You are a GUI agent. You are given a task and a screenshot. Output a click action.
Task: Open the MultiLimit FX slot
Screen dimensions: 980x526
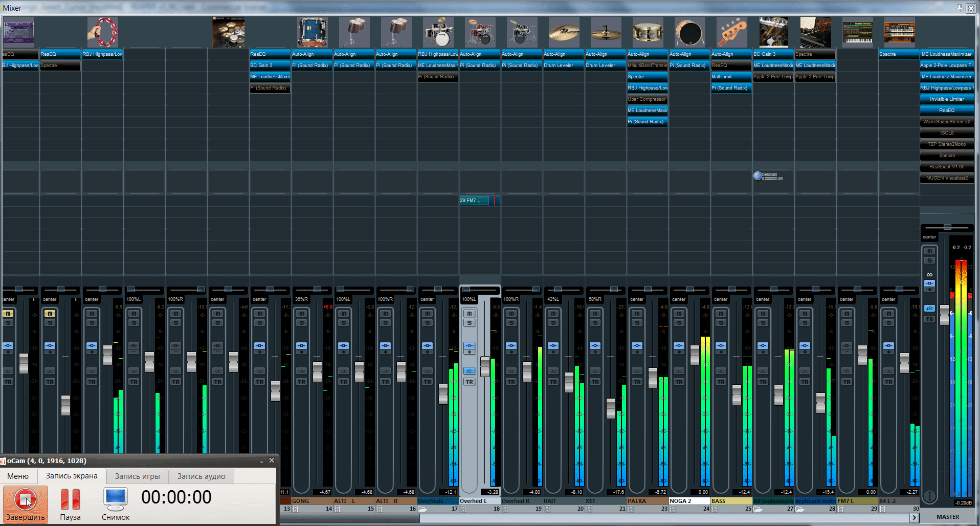(x=731, y=77)
